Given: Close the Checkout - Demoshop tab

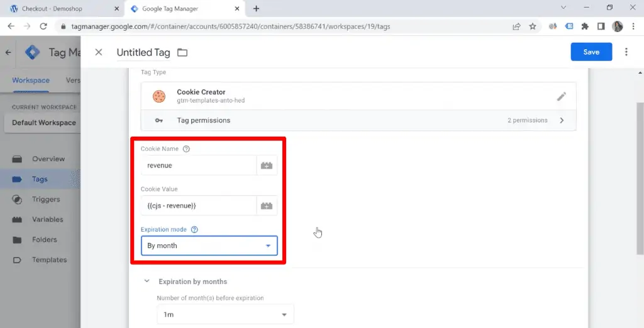Looking at the screenshot, I should click(116, 9).
